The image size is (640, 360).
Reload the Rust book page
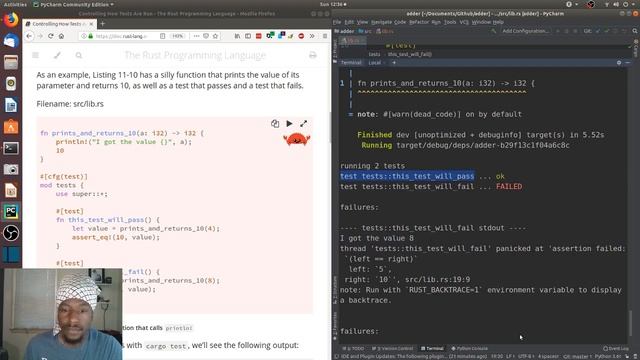pos(51,36)
